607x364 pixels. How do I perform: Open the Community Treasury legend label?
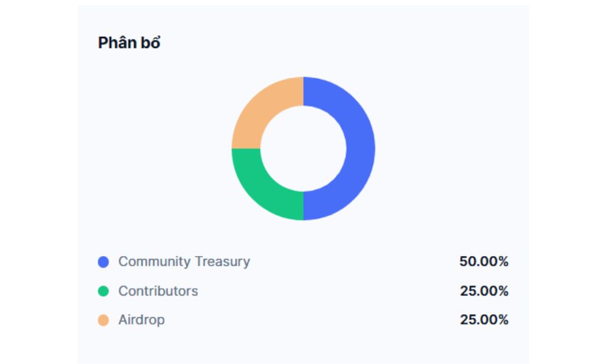coord(184,261)
